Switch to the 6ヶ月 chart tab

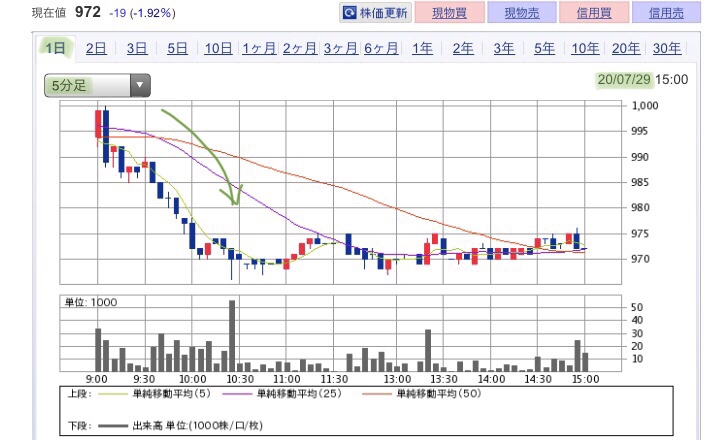[381, 48]
